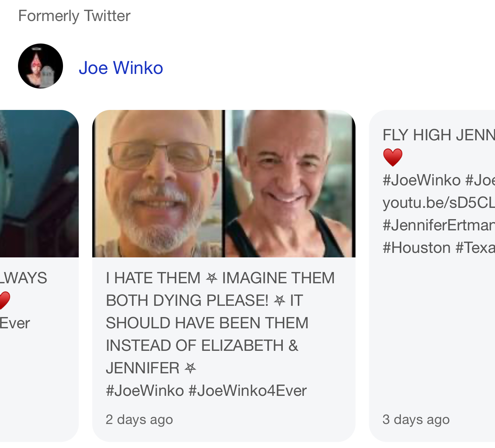Open the youtu.be/sD5CL link

tap(439, 203)
